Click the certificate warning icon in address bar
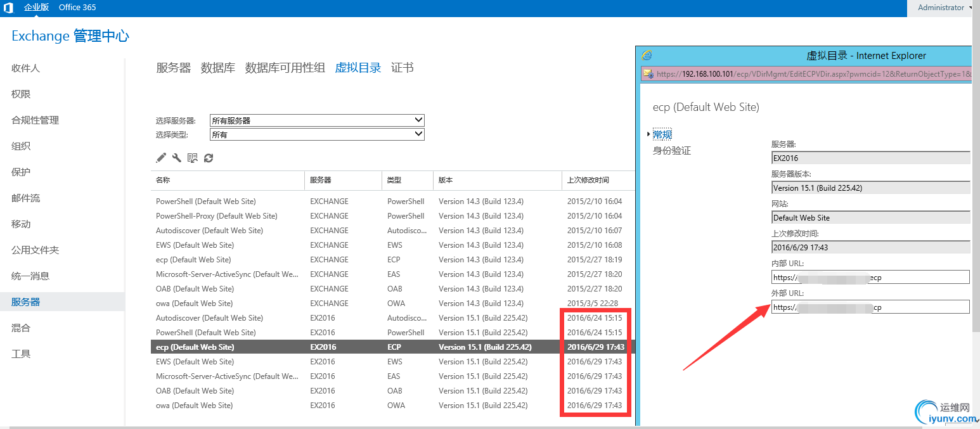Image resolution: width=980 pixels, height=429 pixels. pyautogui.click(x=648, y=74)
